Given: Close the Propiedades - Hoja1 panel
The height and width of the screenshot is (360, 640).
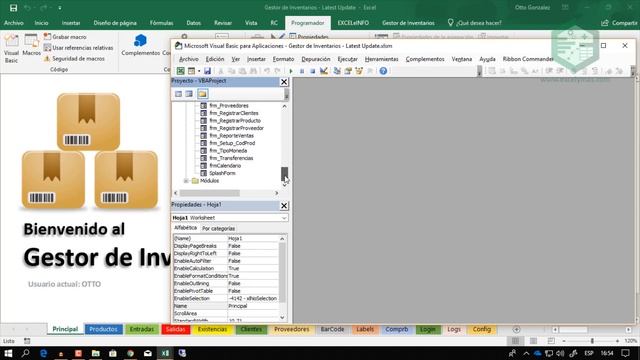Looking at the screenshot, I should point(284,206).
